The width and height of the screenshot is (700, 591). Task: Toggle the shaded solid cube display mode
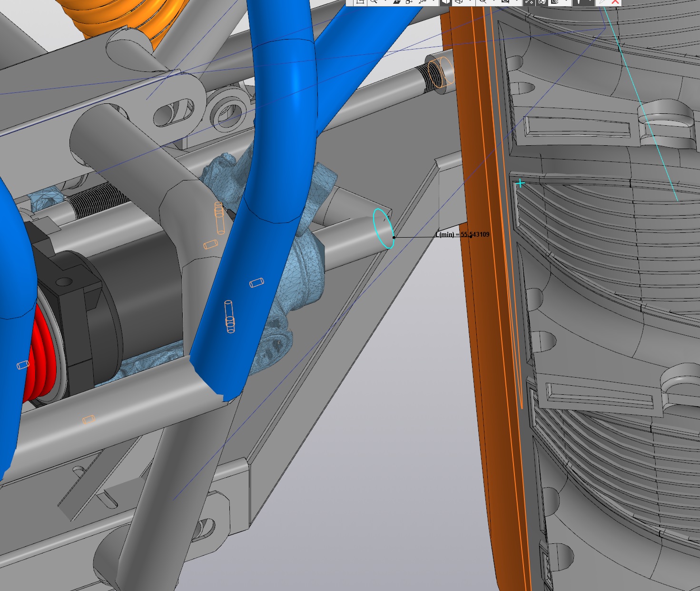(x=445, y=2)
